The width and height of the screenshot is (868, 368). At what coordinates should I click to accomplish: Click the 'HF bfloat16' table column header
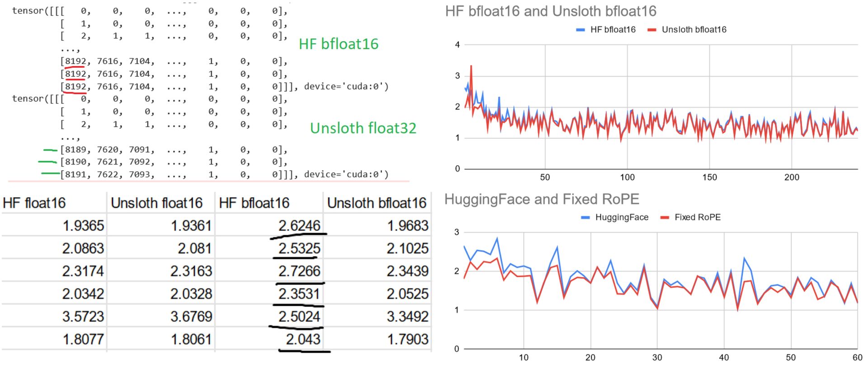254,203
